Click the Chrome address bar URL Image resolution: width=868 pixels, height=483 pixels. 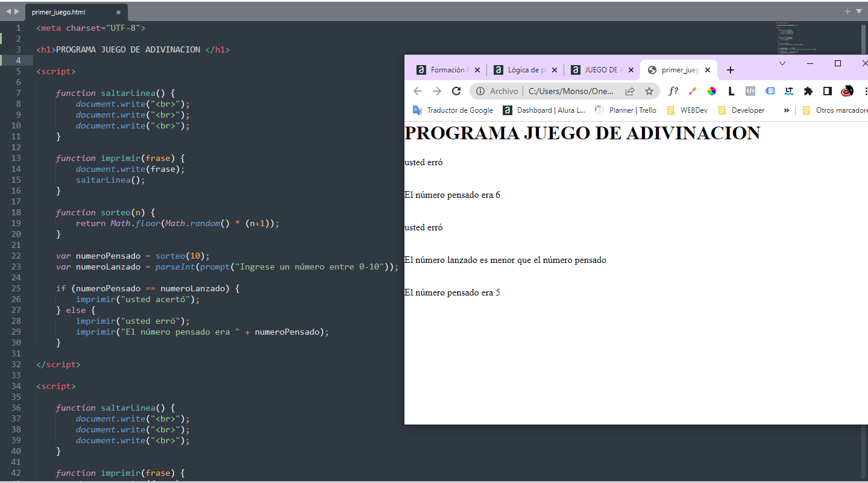click(x=571, y=91)
